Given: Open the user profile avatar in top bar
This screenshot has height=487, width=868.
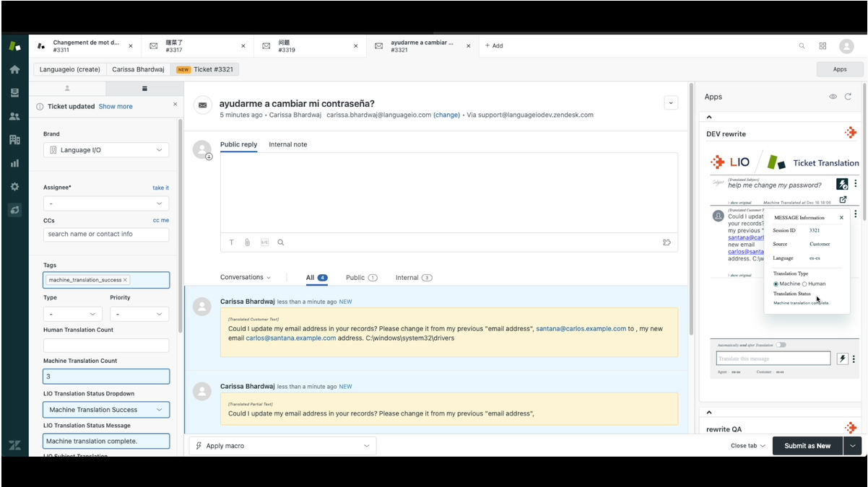Looking at the screenshot, I should 846,45.
